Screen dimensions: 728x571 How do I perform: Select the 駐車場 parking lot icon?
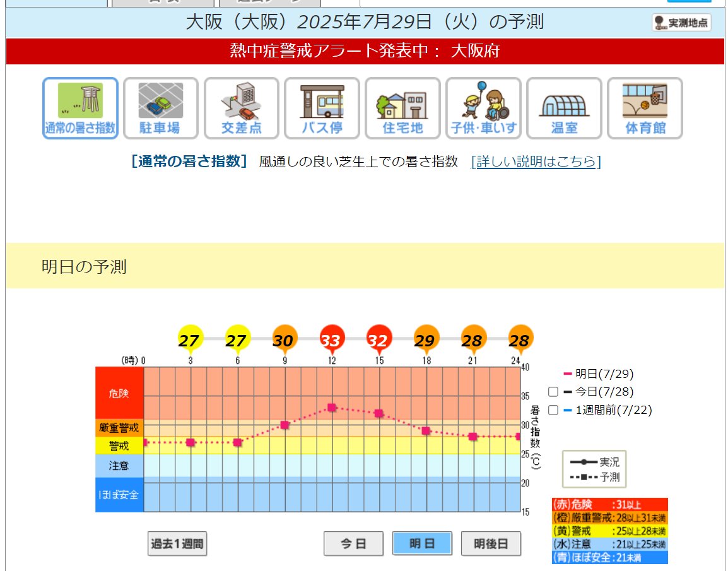point(160,108)
